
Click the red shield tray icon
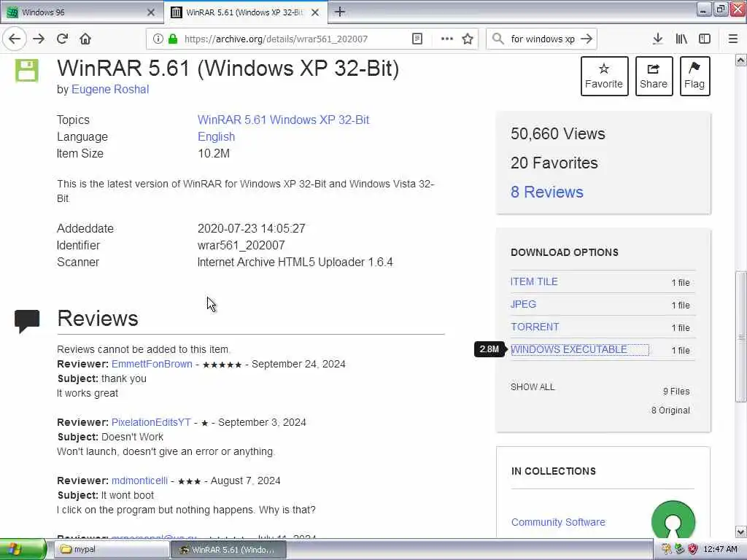click(693, 550)
